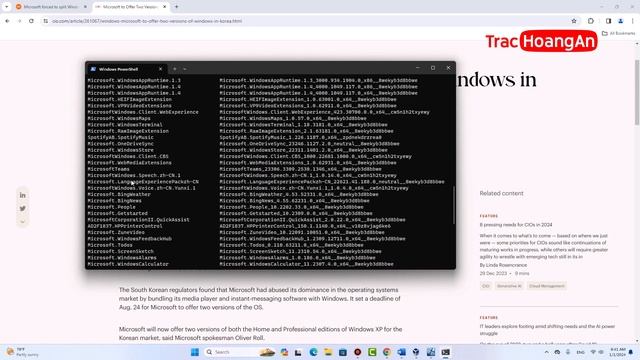
Task: Open the tab search dropdown in Chrome
Action: [x=7, y=7]
